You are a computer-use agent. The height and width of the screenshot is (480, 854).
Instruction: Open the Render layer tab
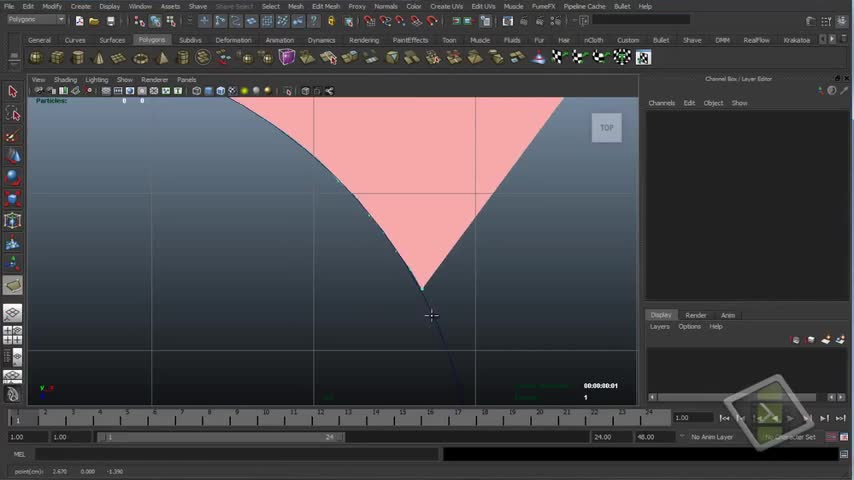click(696, 315)
